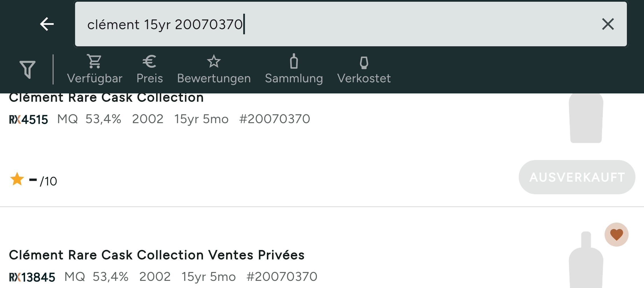
Task: Tap the shopping cart Verfügbar icon
Action: (x=94, y=61)
